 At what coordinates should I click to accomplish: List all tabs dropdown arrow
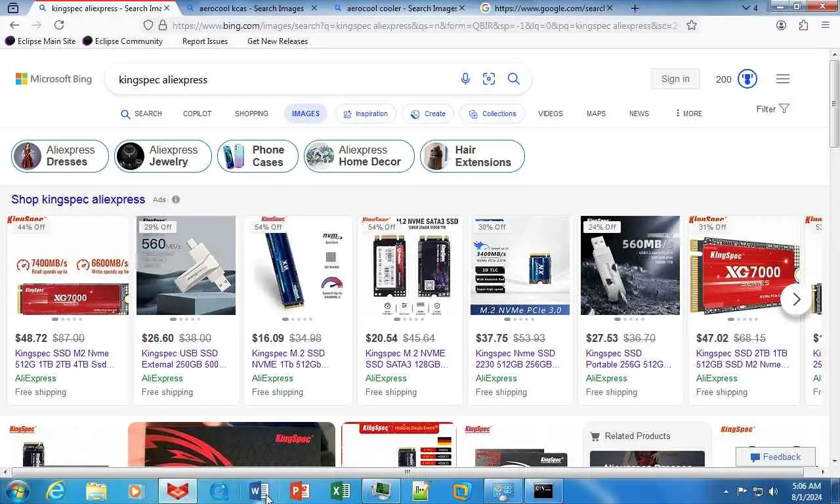(x=745, y=8)
